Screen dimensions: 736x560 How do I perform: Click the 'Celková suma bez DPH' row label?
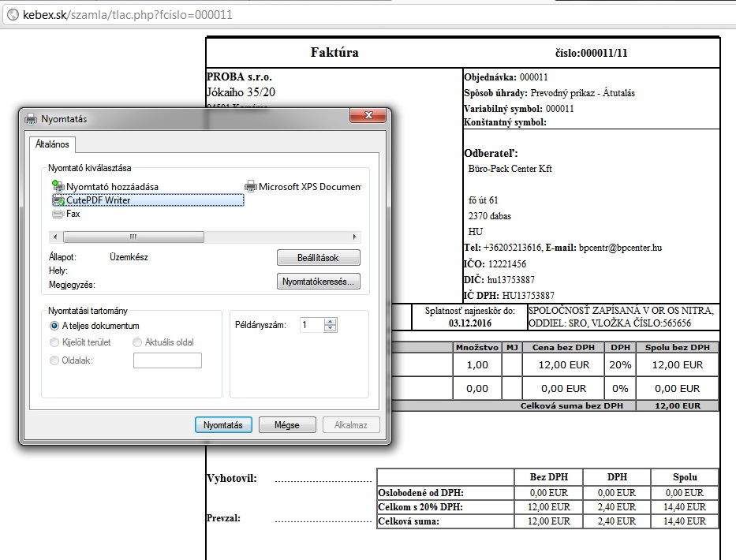[x=572, y=405]
